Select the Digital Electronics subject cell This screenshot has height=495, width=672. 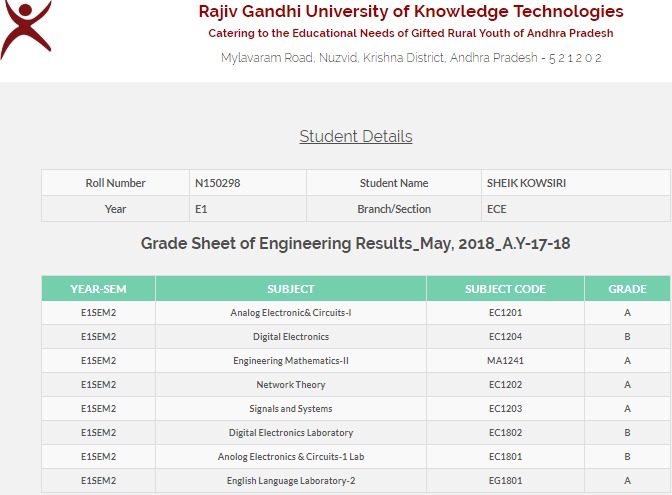click(x=291, y=337)
